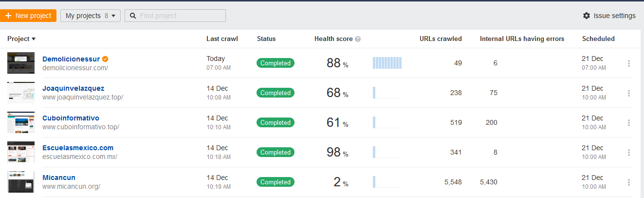Viewport: 644px width, 198px height.
Task: Click the Demolicionessur site thumbnail
Action: [x=21, y=63]
